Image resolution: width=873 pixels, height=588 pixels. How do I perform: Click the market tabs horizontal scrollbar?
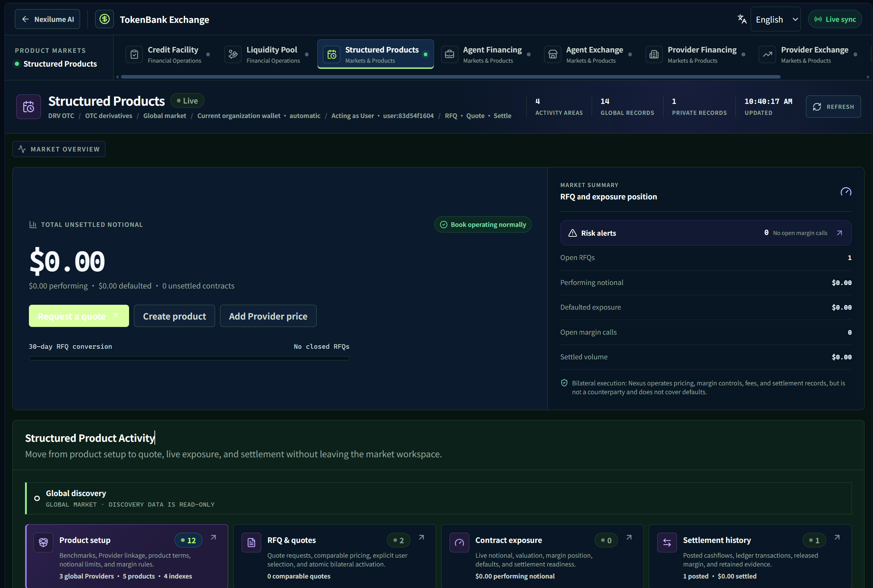click(450, 77)
